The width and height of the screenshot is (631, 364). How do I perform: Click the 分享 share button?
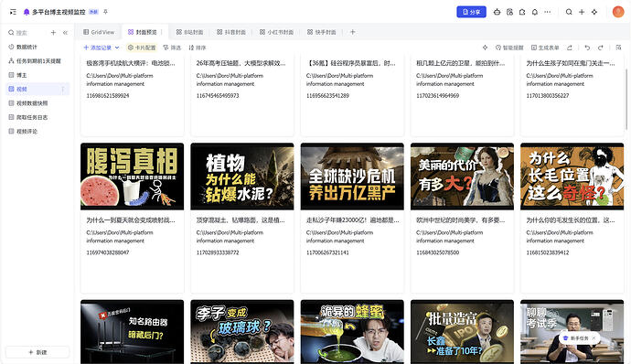(x=471, y=12)
